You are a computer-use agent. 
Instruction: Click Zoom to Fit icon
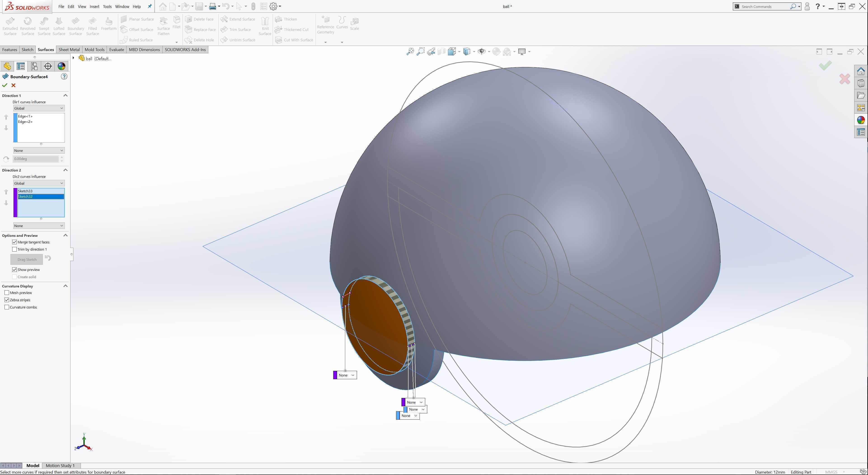[x=410, y=52]
